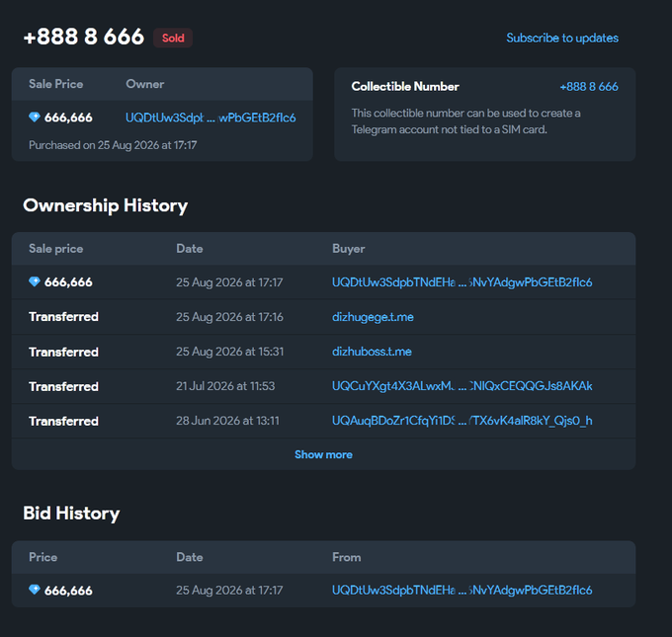Open buyer address starting UQAuqBDoZr1CfqYi1D
672x637 pixels.
[x=462, y=421]
